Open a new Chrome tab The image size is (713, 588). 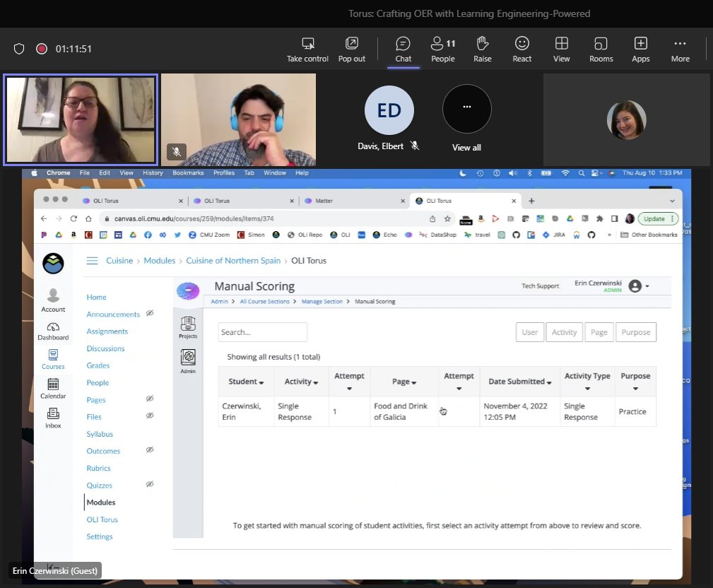pos(531,201)
